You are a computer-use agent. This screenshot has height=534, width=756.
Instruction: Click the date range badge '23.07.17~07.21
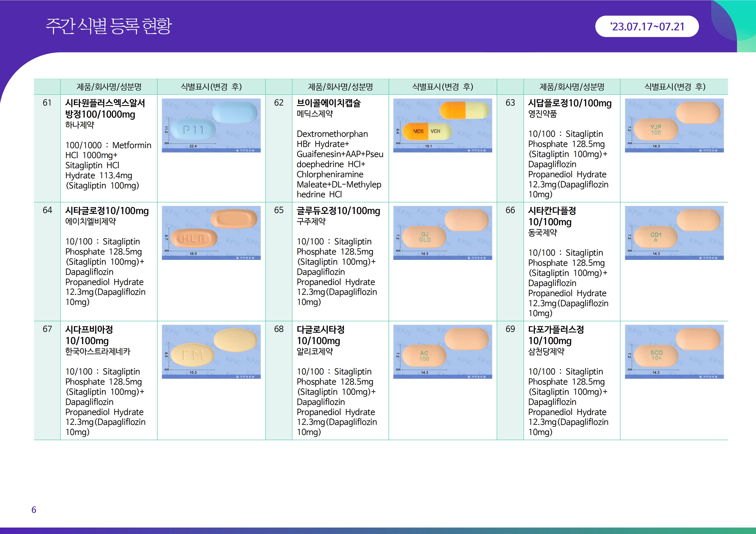(647, 26)
